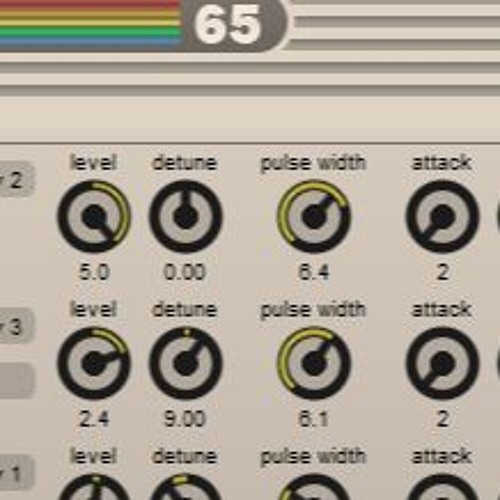Click the level knob showing 2.4
The image size is (500, 500).
[94, 363]
